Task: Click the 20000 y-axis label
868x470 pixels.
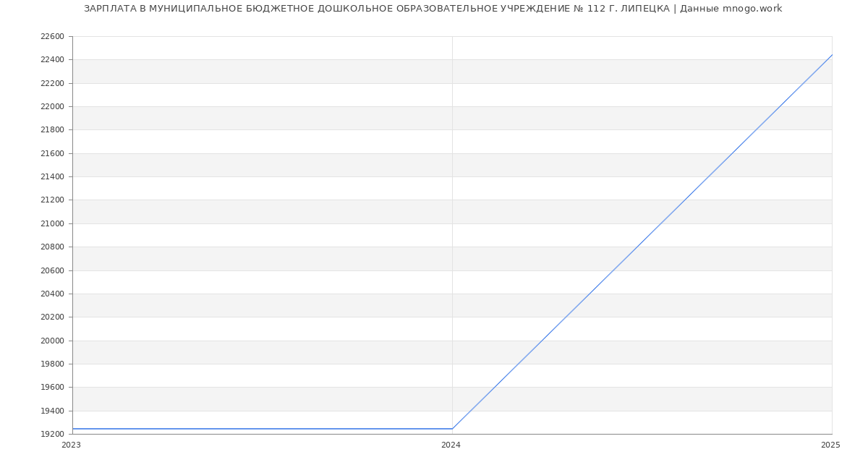Action: 52,341
